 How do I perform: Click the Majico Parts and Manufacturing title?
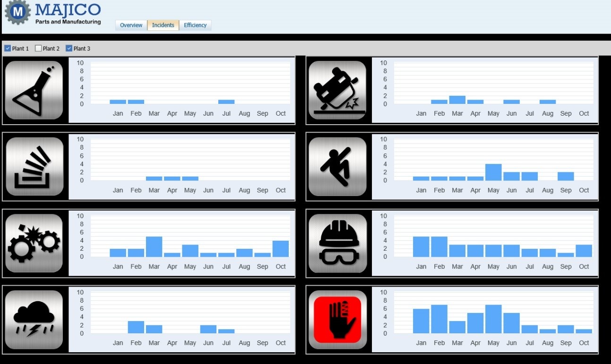(68, 13)
